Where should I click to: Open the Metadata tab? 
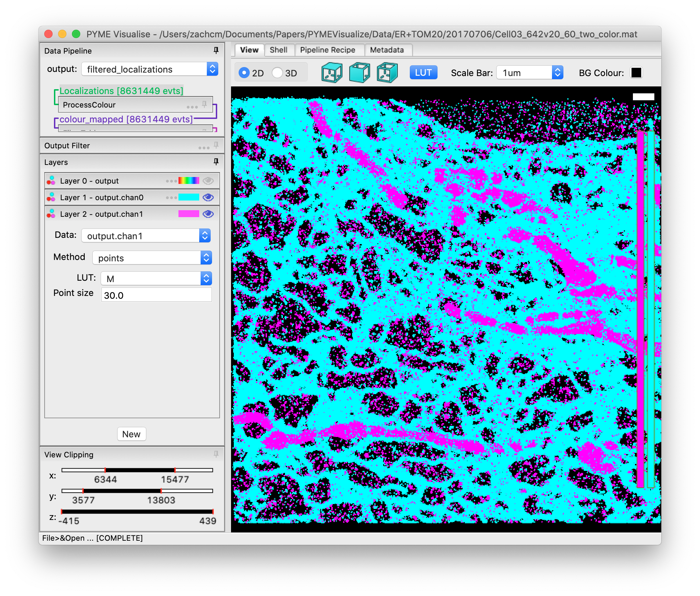pos(387,50)
